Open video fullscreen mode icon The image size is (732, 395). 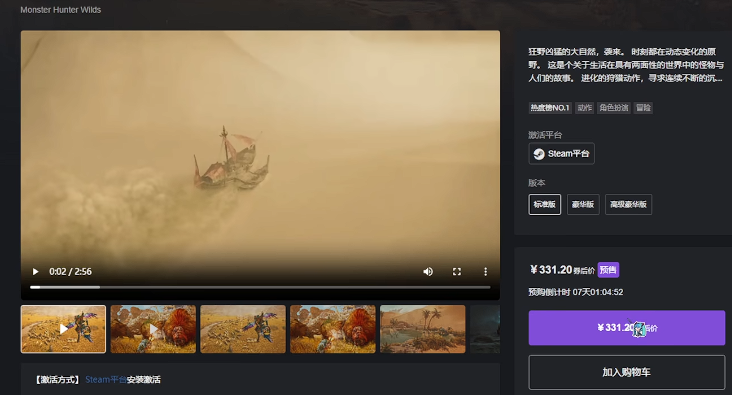[457, 272]
